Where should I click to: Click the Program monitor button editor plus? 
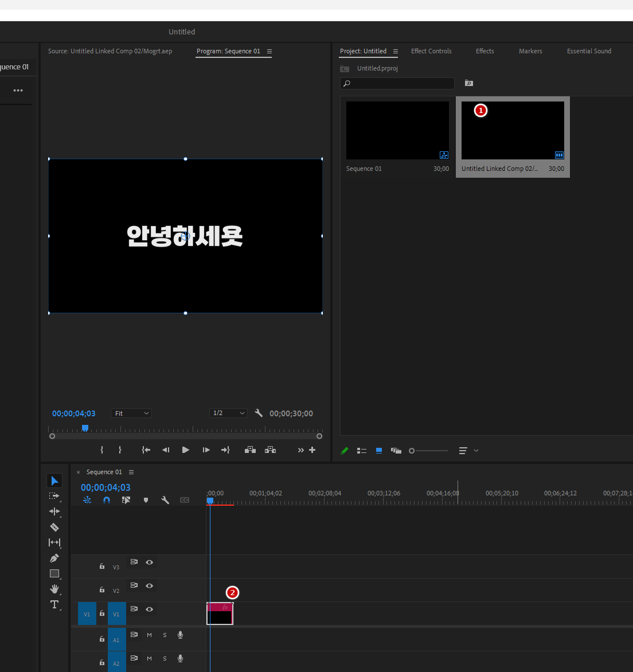312,450
